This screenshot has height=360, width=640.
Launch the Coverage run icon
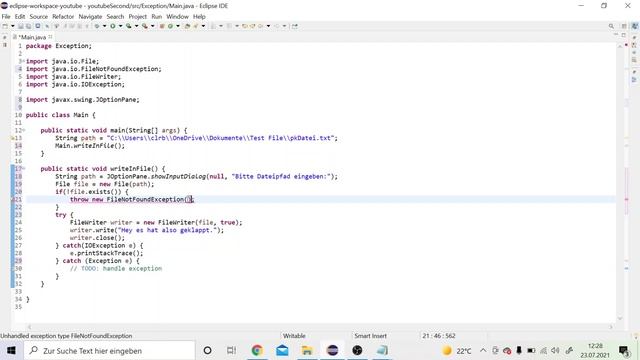pyautogui.click(x=129, y=26)
